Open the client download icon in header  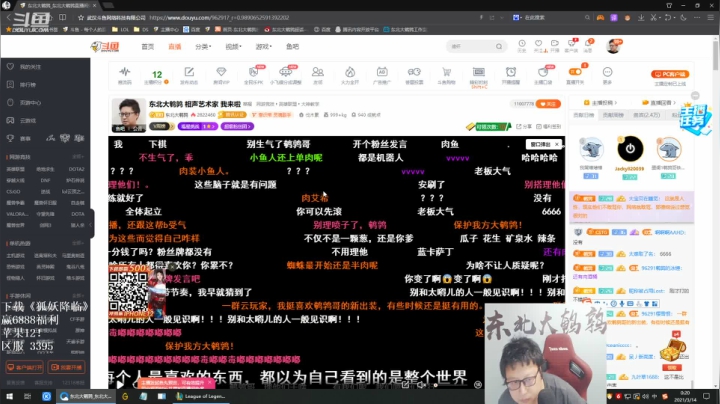coord(571,45)
